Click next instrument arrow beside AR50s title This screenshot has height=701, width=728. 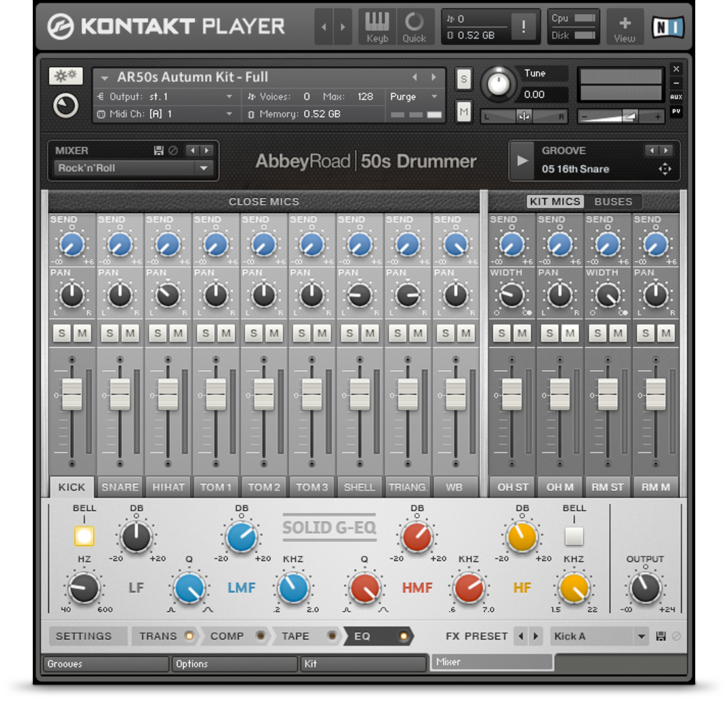434,77
